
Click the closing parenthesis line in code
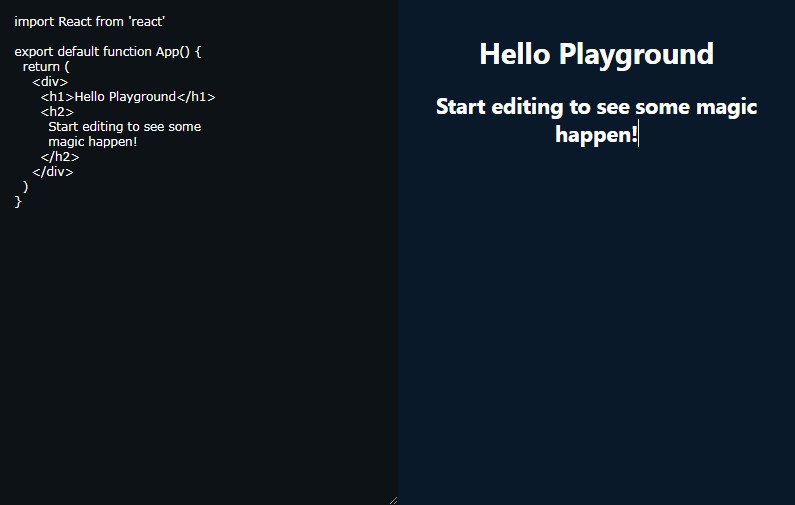click(25, 187)
